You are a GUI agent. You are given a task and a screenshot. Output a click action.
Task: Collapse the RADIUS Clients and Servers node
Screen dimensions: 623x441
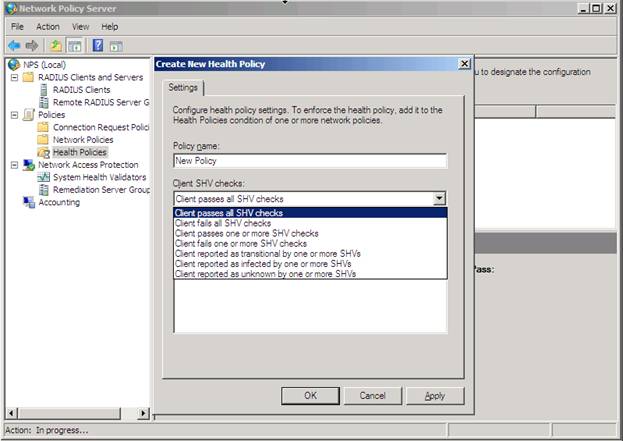pyautogui.click(x=13, y=78)
